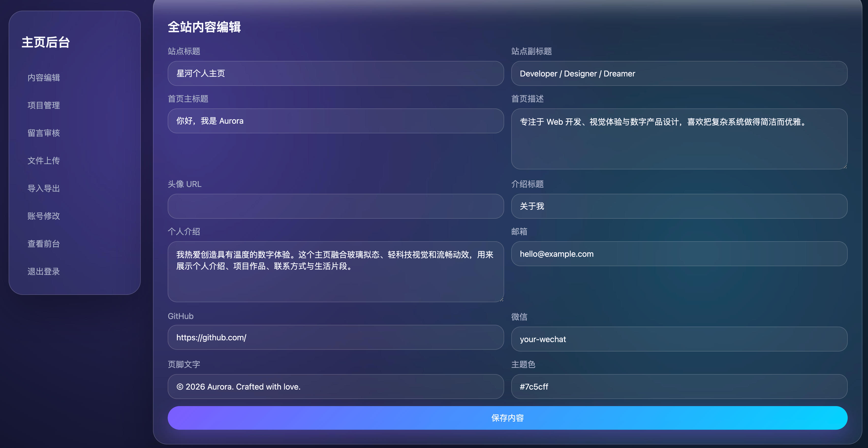868x448 pixels.
Task: Focus the empty 头像 URL field
Action: (336, 206)
